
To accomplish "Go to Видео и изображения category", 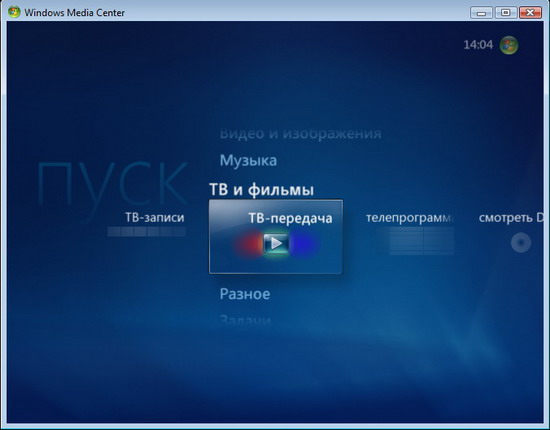I will click(x=301, y=134).
